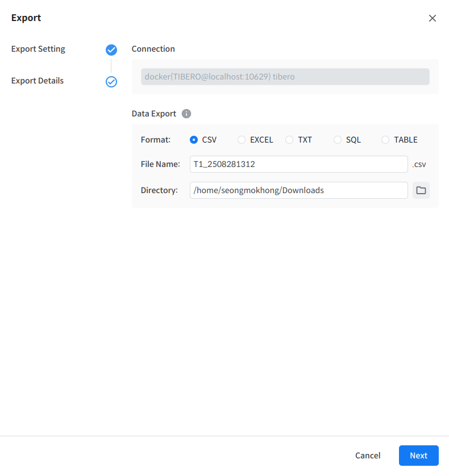Click the Export dialog title
449x476 pixels.
click(x=26, y=18)
